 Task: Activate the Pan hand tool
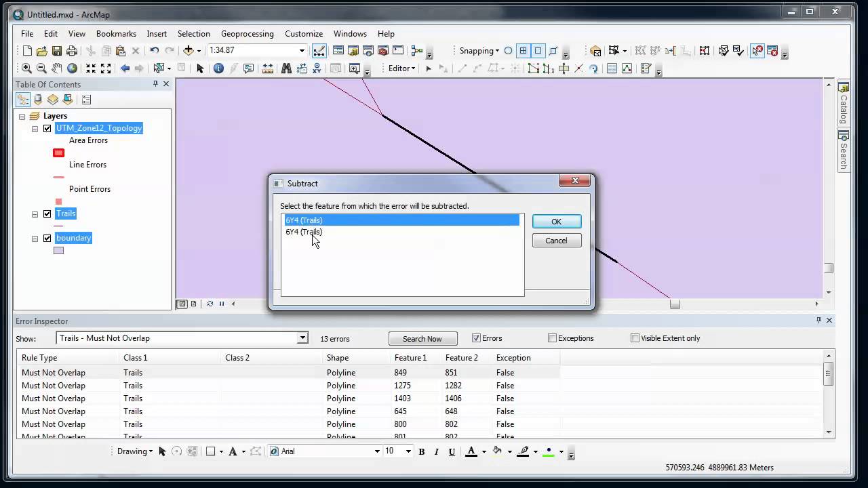pyautogui.click(x=57, y=68)
